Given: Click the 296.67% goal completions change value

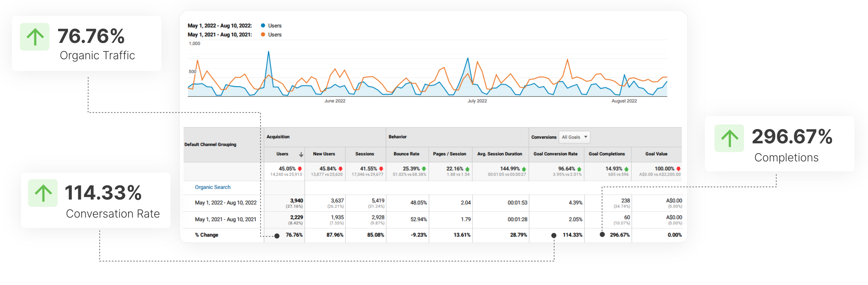Looking at the screenshot, I should click(x=619, y=235).
